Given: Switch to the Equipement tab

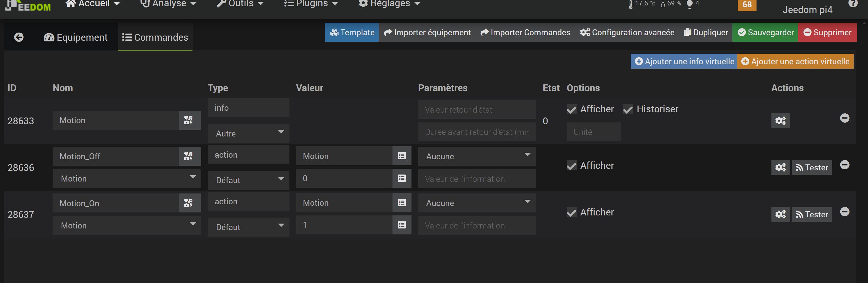Looking at the screenshot, I should tap(76, 37).
